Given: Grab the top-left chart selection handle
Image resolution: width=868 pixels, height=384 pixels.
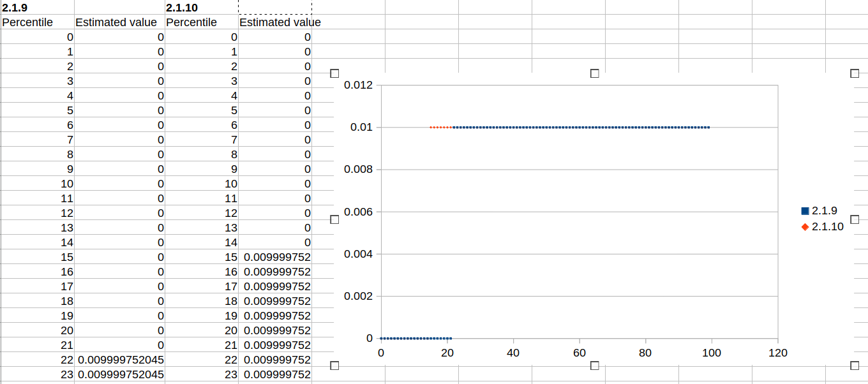Looking at the screenshot, I should click(x=334, y=73).
